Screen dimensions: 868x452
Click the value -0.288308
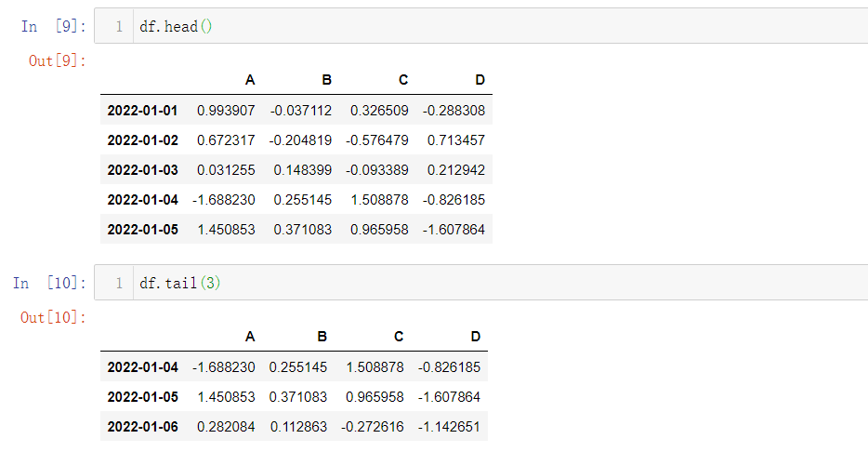[454, 111]
